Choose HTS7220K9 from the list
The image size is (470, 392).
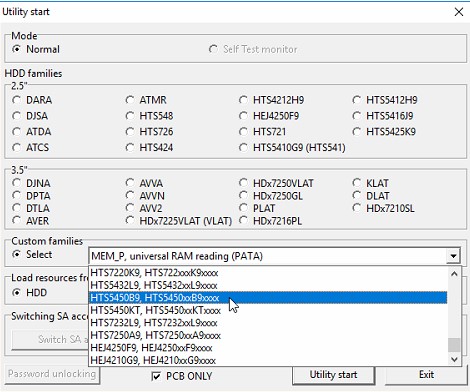[268, 273]
